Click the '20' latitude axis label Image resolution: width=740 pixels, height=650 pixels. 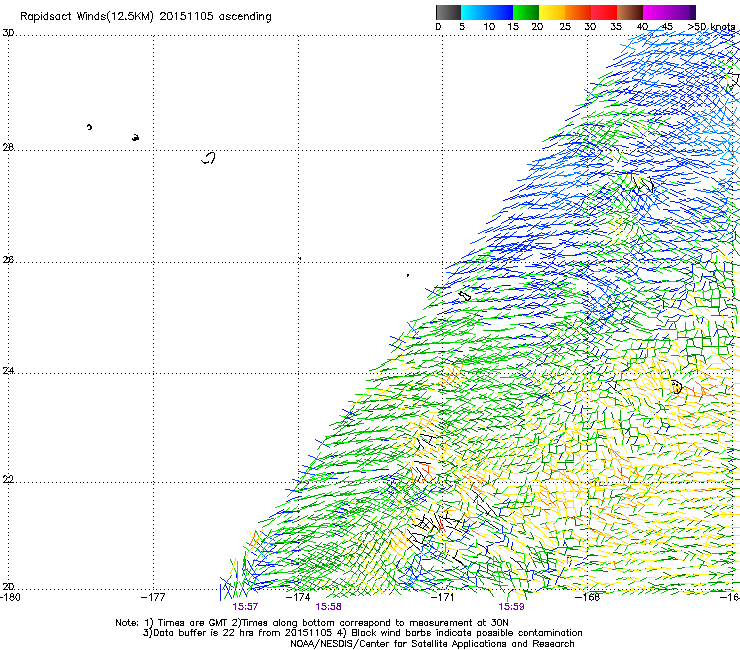click(8, 587)
